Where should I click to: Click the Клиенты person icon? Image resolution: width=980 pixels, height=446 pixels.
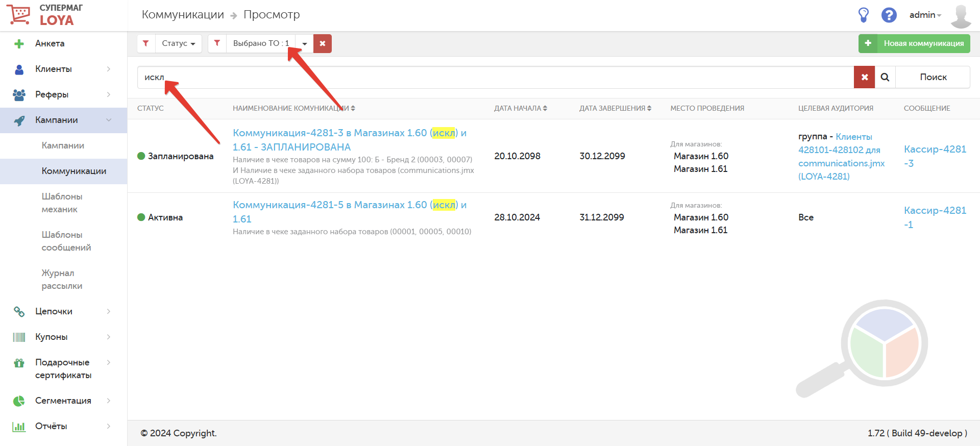pos(19,69)
